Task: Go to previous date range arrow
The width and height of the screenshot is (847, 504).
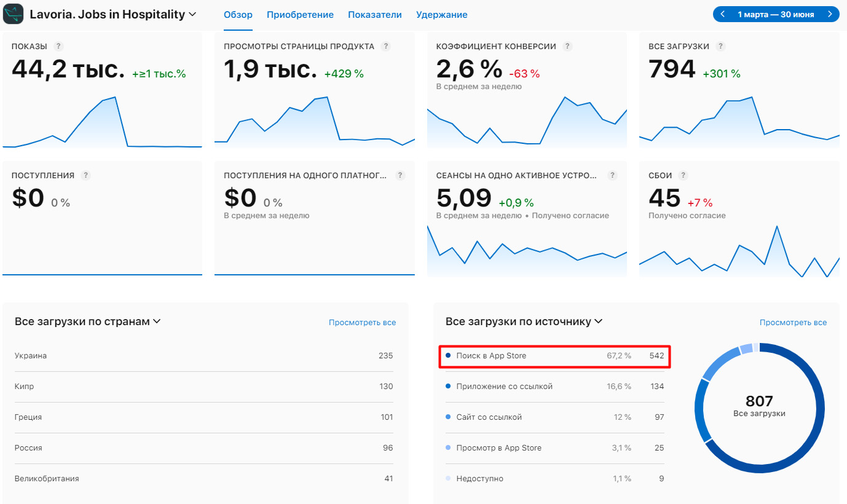Action: coord(723,14)
